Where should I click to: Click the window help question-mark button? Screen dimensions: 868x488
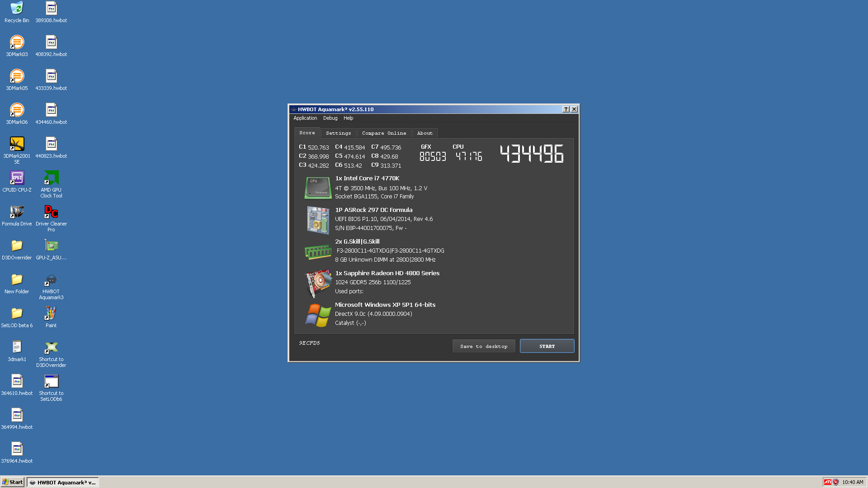coord(566,109)
